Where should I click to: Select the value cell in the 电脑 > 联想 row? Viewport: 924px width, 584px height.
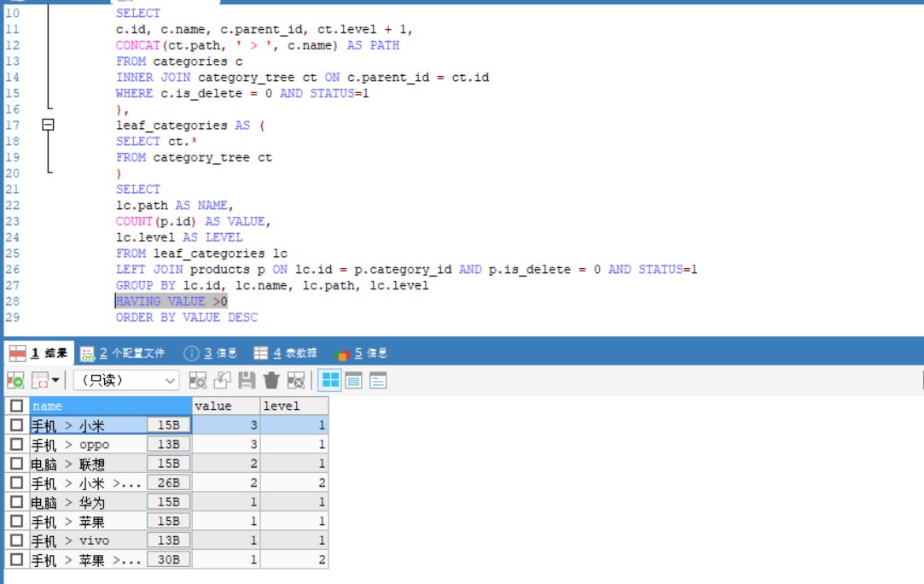click(x=226, y=464)
